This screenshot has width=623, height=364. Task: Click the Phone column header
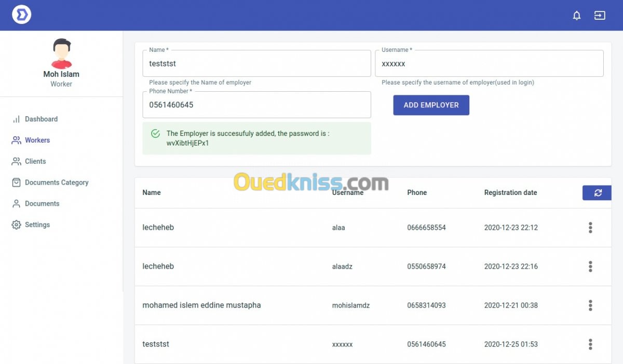pyautogui.click(x=417, y=193)
